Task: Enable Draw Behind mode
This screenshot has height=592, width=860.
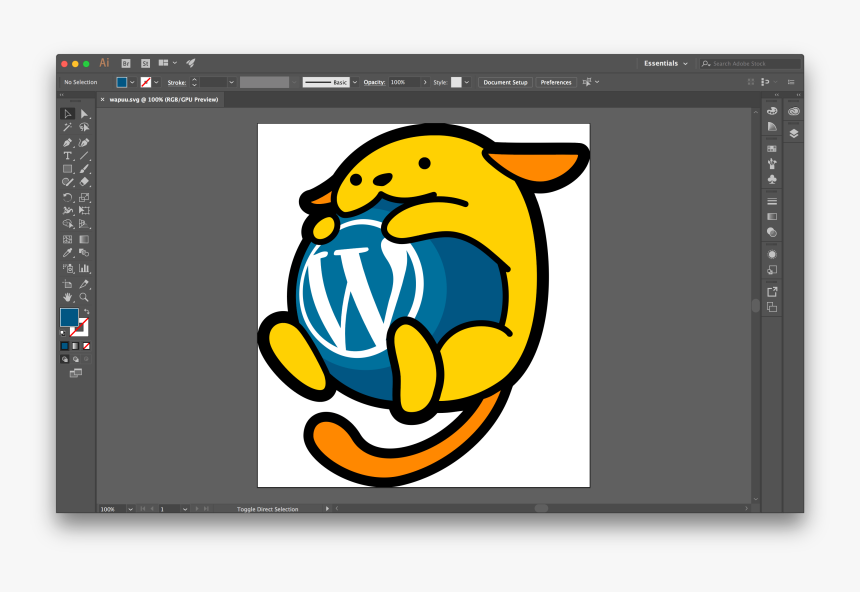Action: pos(76,359)
